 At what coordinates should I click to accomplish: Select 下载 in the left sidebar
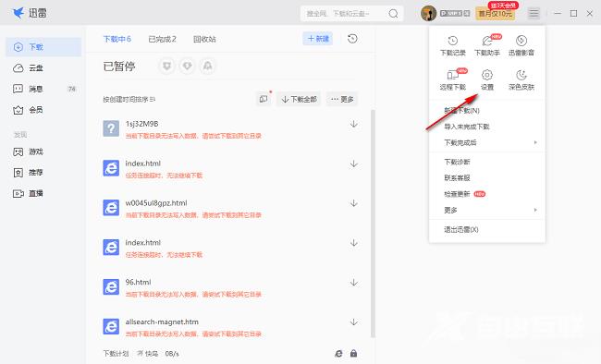43,47
